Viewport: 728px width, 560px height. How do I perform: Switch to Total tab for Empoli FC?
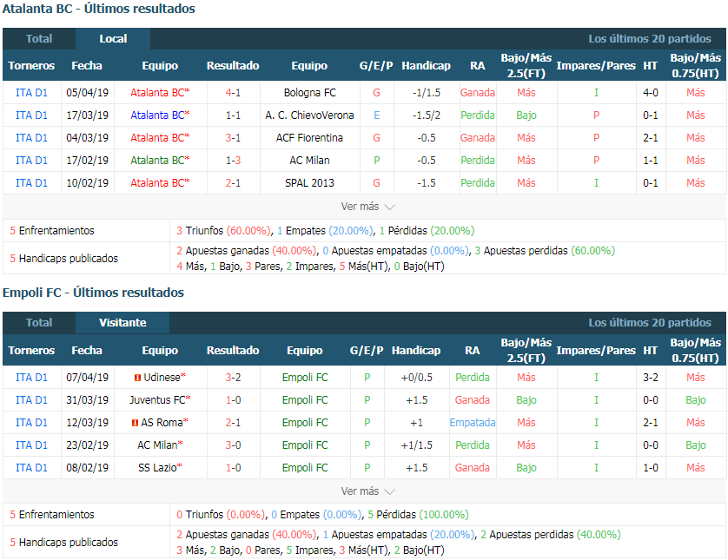[39, 322]
